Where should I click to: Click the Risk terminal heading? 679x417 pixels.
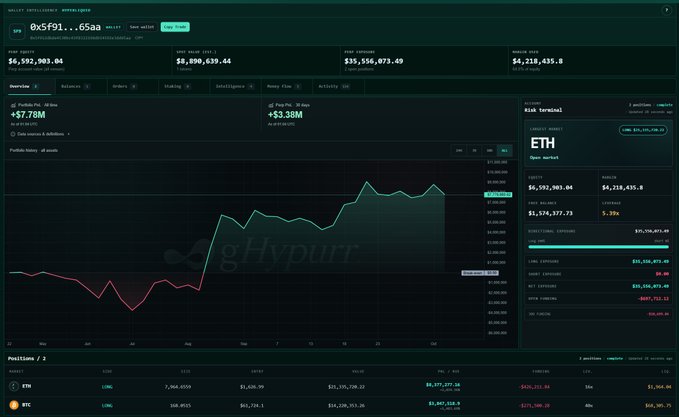(x=543, y=110)
